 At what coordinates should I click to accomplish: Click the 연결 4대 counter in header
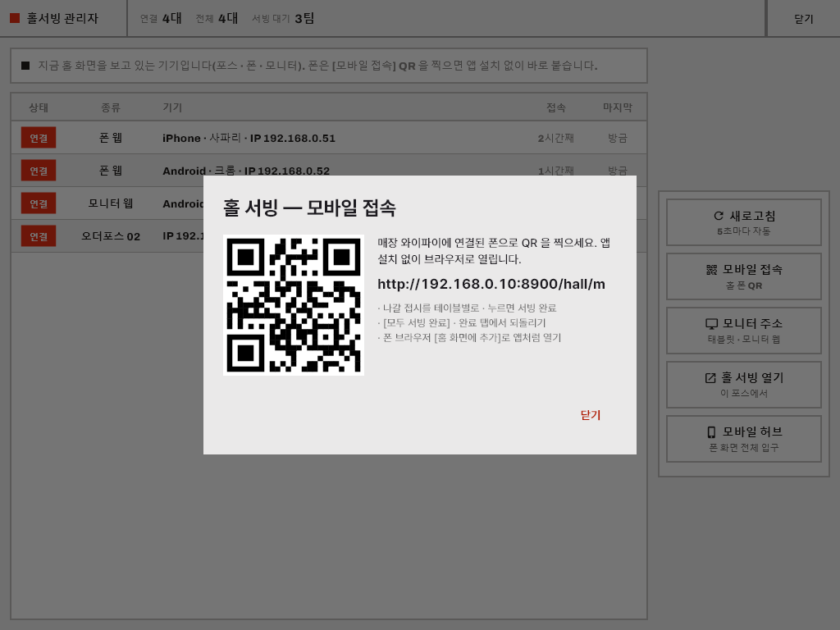pos(161,18)
